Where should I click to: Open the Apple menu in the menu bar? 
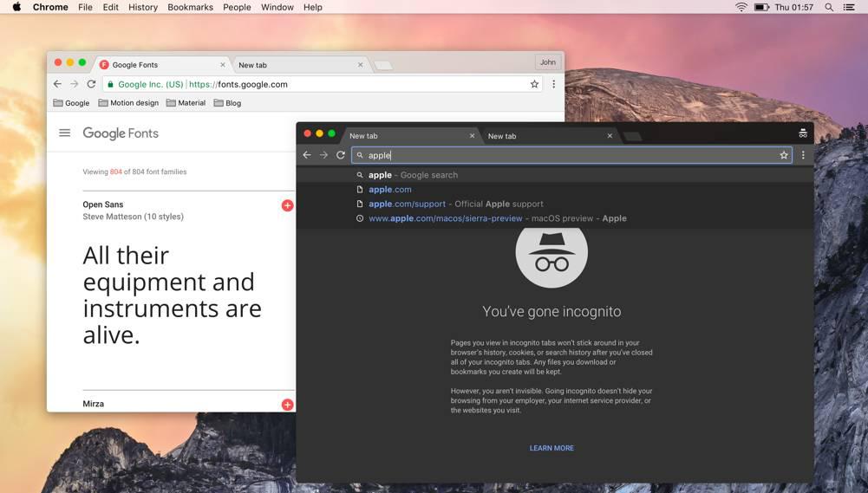16,7
